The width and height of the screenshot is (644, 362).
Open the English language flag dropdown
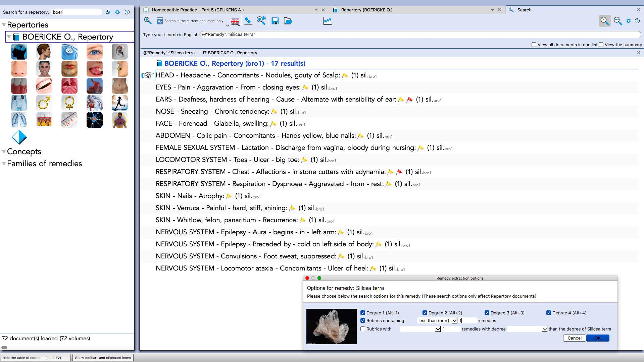(235, 21)
